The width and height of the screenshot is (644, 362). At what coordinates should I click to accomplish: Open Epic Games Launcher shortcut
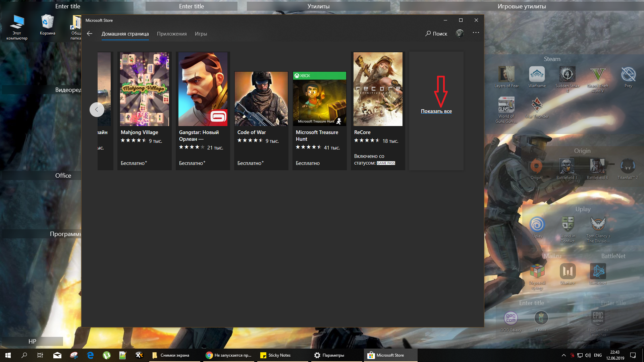[x=598, y=323]
